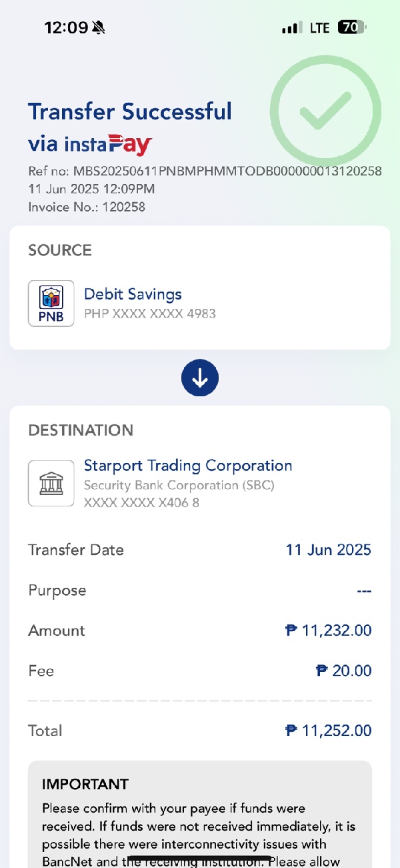The height and width of the screenshot is (868, 400).
Task: Click the blue down arrow circle
Action: 200,378
